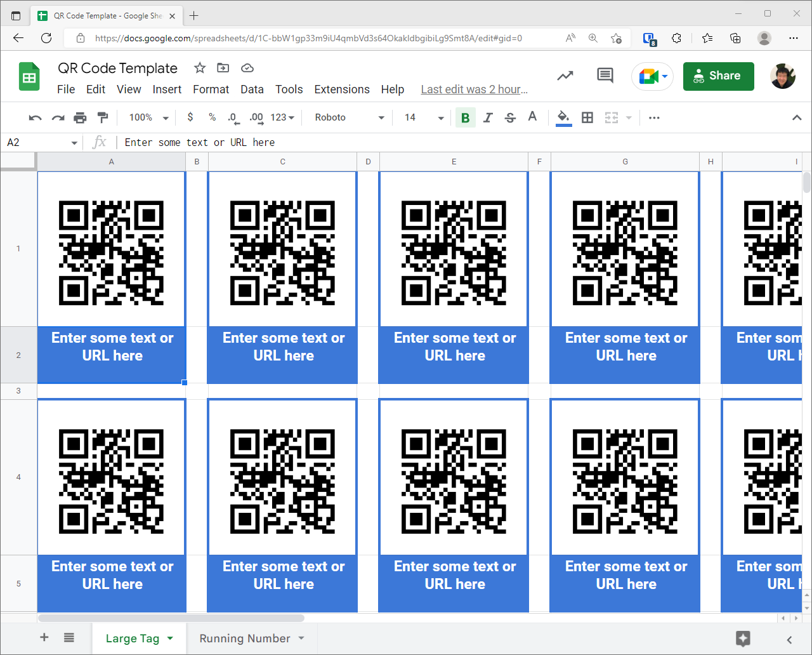Switch to Running Number sheet tab

[x=245, y=638]
